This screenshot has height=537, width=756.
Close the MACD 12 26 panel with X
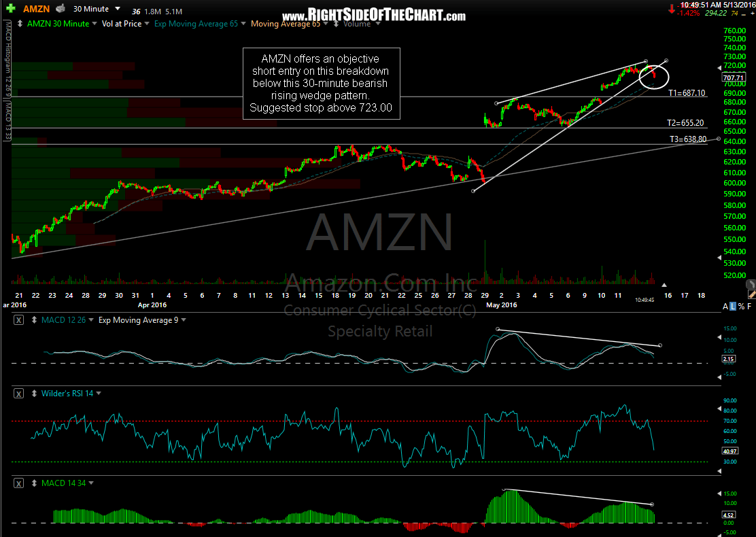point(18,320)
